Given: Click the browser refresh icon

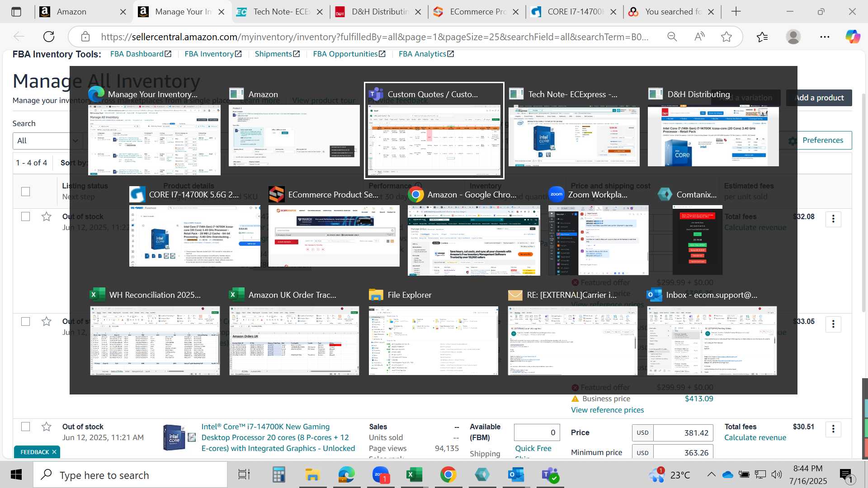Looking at the screenshot, I should 49,37.
